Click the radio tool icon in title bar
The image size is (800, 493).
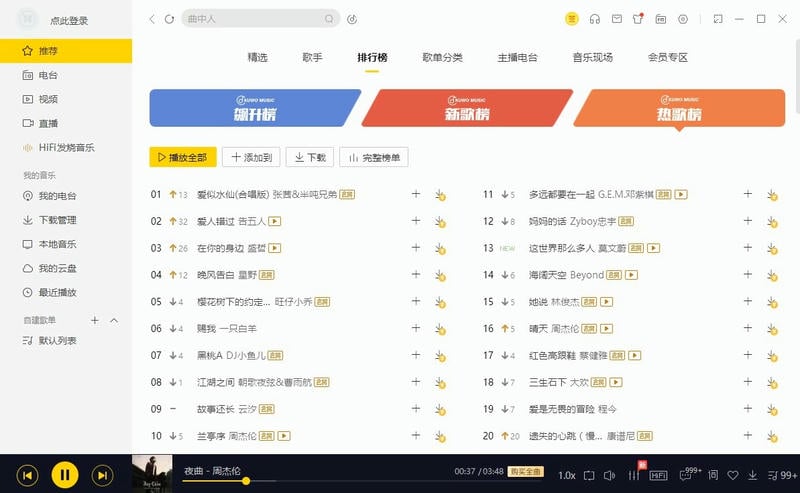pyautogui.click(x=661, y=19)
